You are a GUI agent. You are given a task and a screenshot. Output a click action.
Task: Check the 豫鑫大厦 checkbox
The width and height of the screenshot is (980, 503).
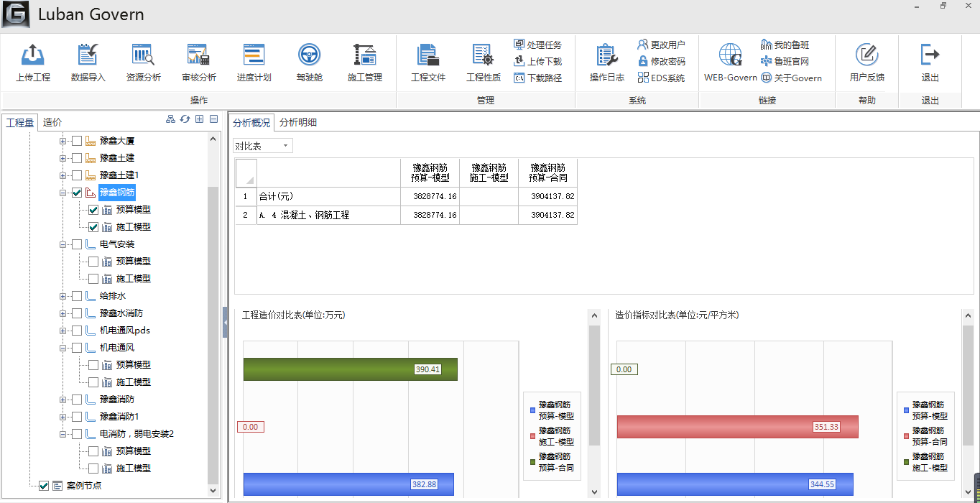click(77, 141)
